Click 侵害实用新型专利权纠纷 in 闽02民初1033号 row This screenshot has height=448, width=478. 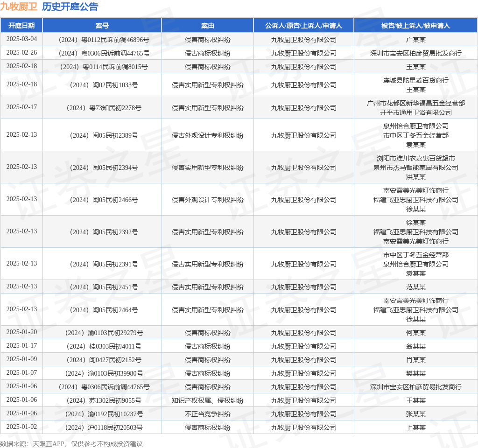[x=208, y=85]
